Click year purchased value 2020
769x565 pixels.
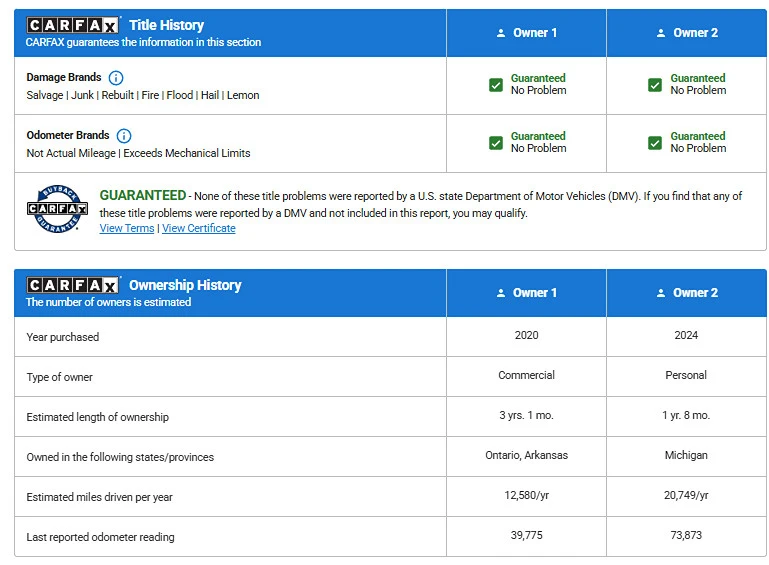click(527, 335)
